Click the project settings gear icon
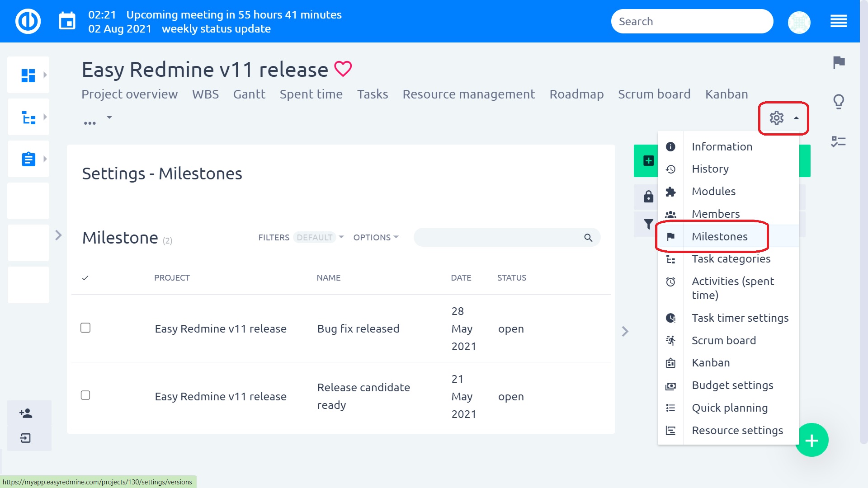The image size is (868, 488). click(776, 118)
